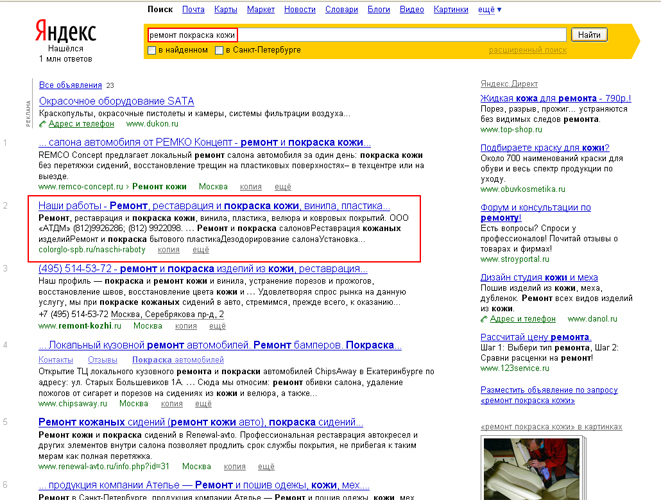Image resolution: width=661 pixels, height=500 pixels.
Task: Open ad 'Дизайн студия кожи и меха'
Action: [x=539, y=277]
